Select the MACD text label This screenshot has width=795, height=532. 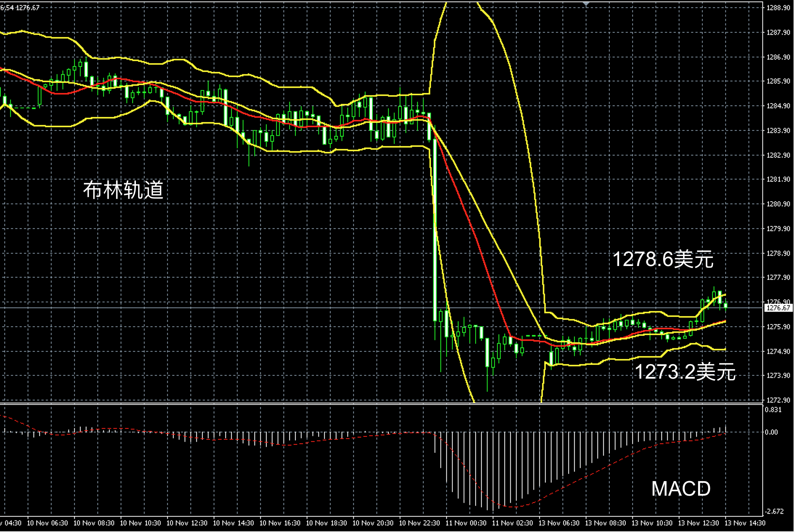(681, 489)
